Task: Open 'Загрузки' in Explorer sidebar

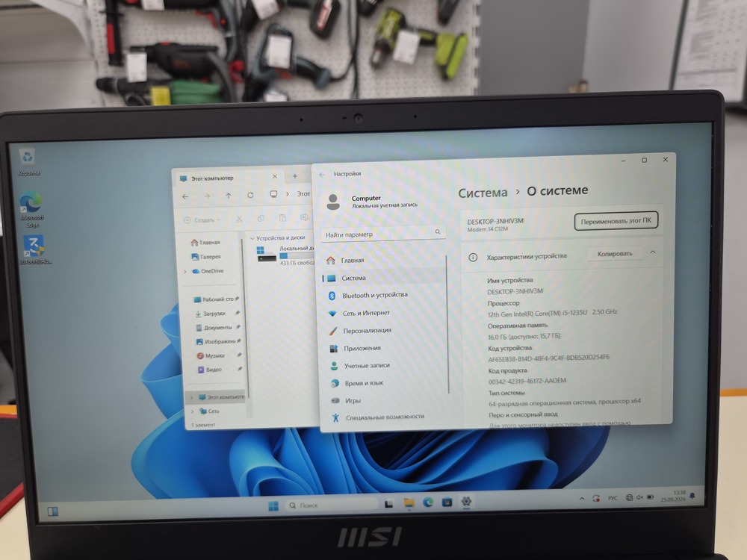Action: (210, 314)
